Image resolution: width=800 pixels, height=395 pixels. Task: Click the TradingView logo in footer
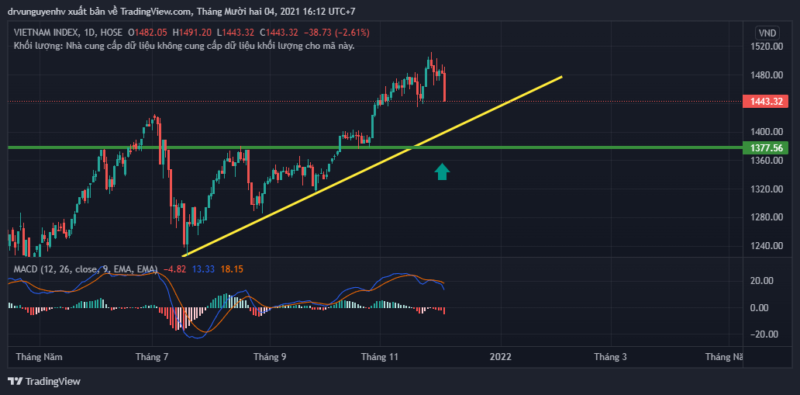click(44, 381)
